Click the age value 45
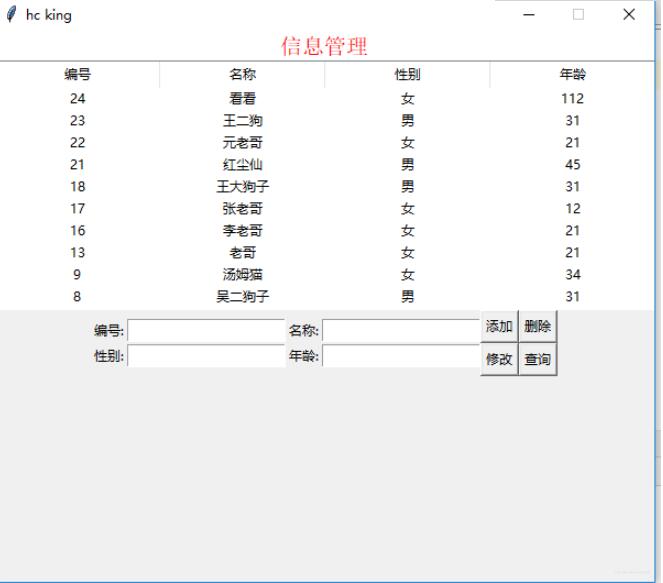Image resolution: width=663 pixels, height=583 pixels. 573,164
